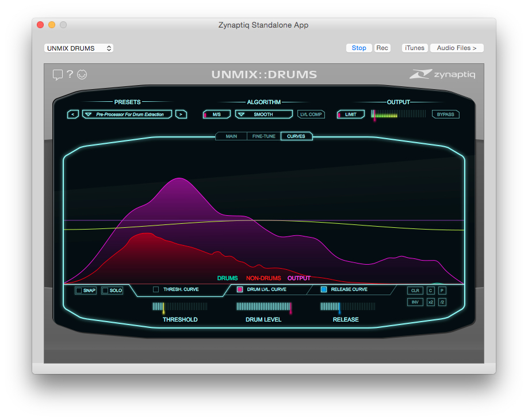Enable SNAP mode
528x420 pixels.
tap(86, 291)
